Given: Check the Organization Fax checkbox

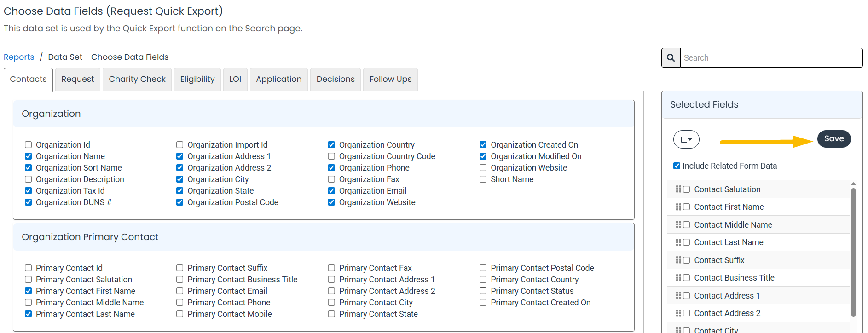Looking at the screenshot, I should click(331, 179).
